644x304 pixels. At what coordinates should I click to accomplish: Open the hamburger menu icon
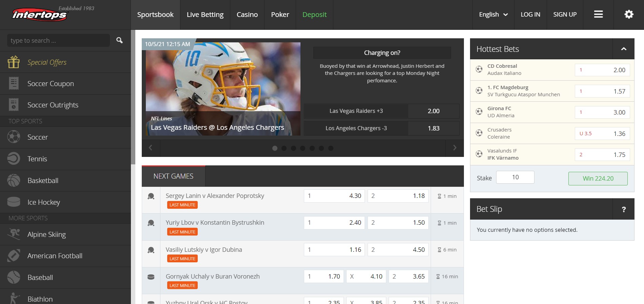click(598, 14)
